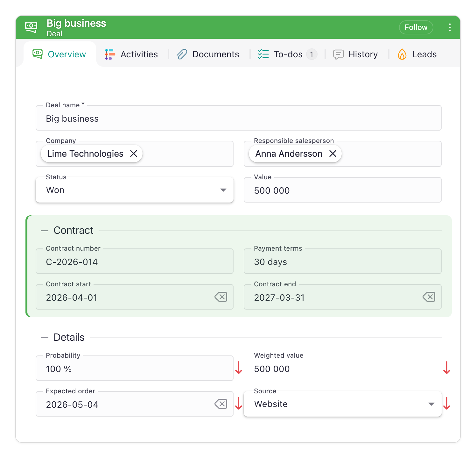Click the Contract start date field
Viewport: 476px width, 458px height.
pos(135,297)
